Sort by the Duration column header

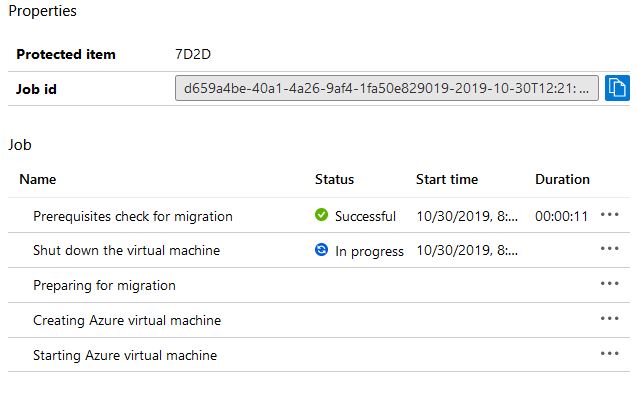point(562,179)
